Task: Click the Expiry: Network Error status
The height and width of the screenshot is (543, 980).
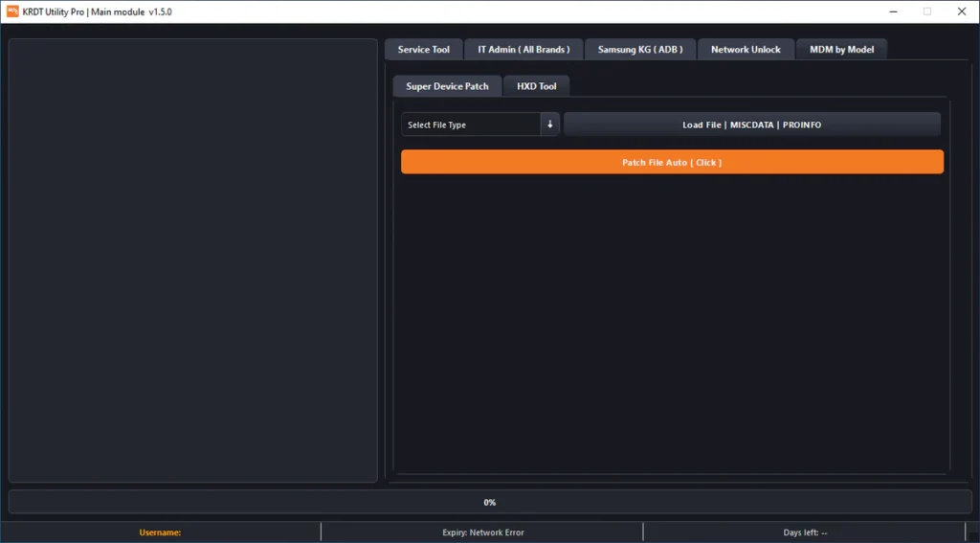Action: pos(482,532)
